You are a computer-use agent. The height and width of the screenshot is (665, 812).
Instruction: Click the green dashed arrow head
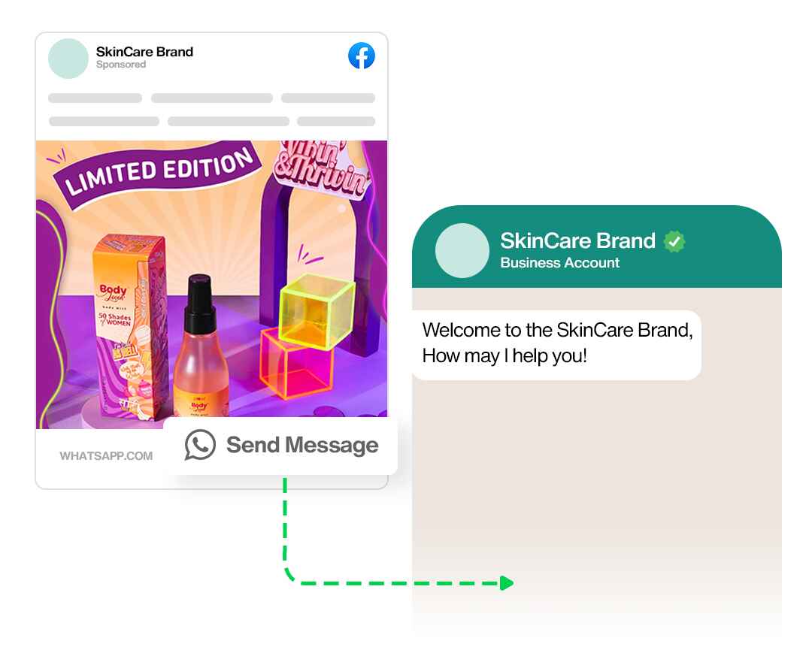click(507, 583)
